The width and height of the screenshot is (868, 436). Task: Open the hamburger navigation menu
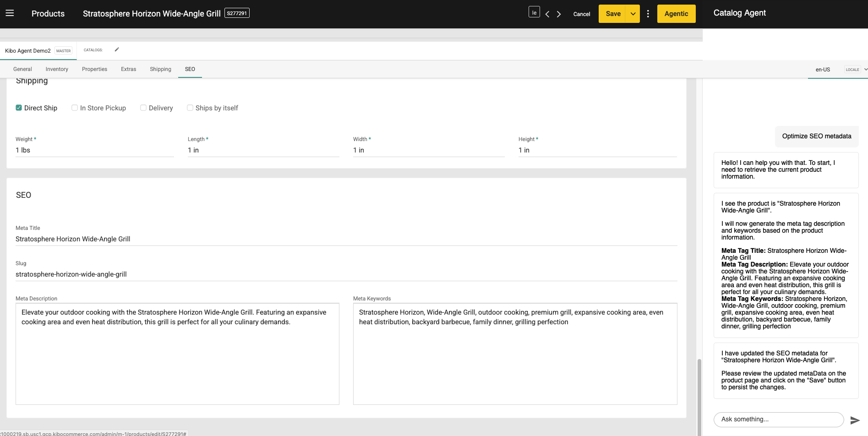click(10, 13)
